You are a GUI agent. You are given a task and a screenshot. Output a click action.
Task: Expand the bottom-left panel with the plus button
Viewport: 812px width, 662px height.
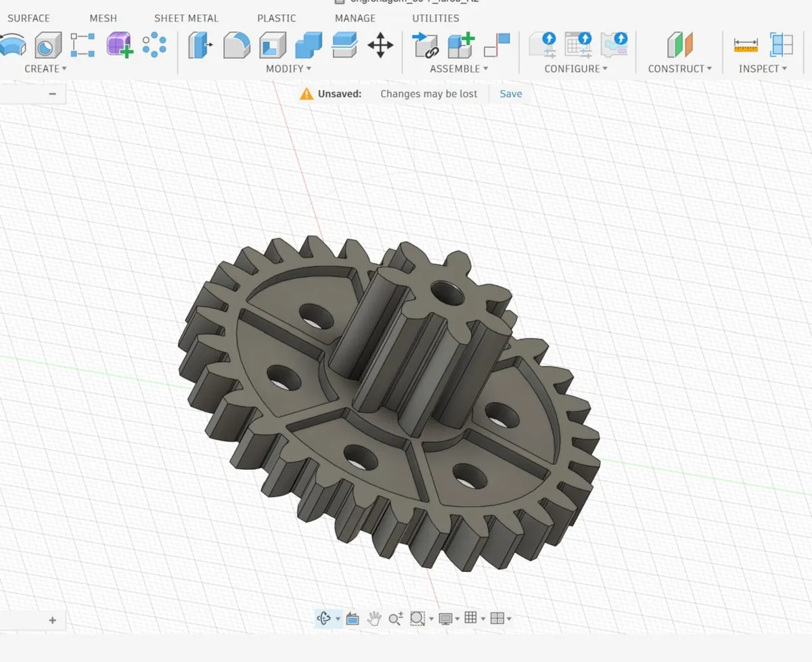click(52, 620)
